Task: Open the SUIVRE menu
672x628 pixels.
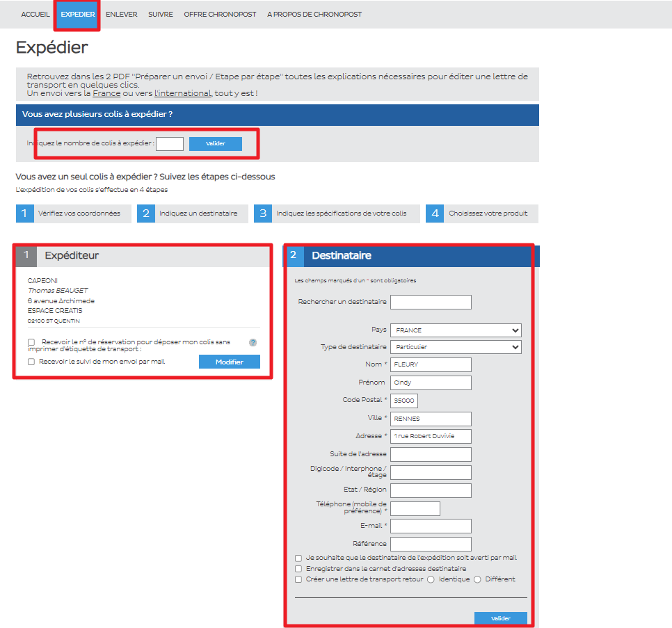Action: coord(160,14)
